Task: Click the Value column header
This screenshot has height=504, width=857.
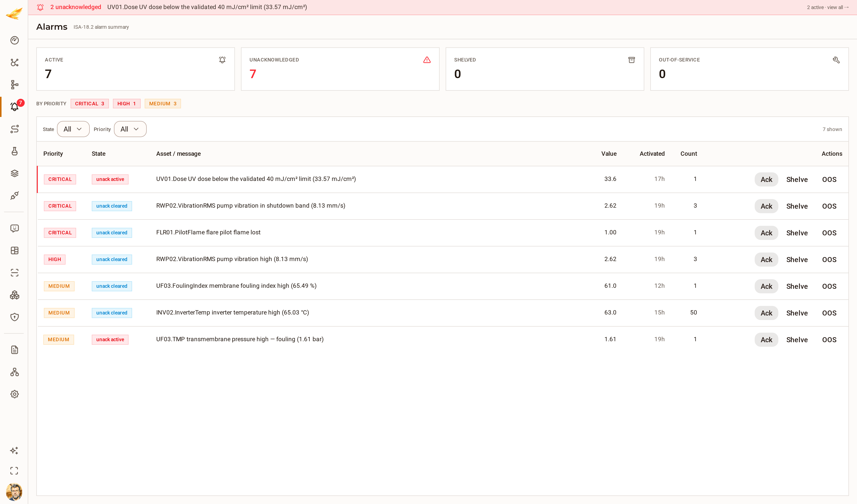Action: 609,154
